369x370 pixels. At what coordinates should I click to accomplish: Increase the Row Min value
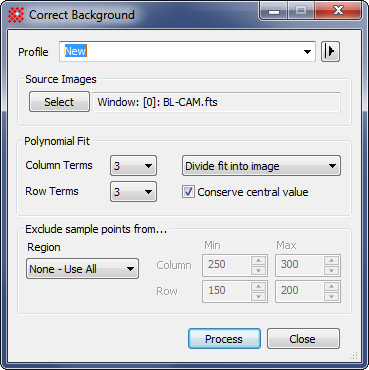click(x=259, y=286)
